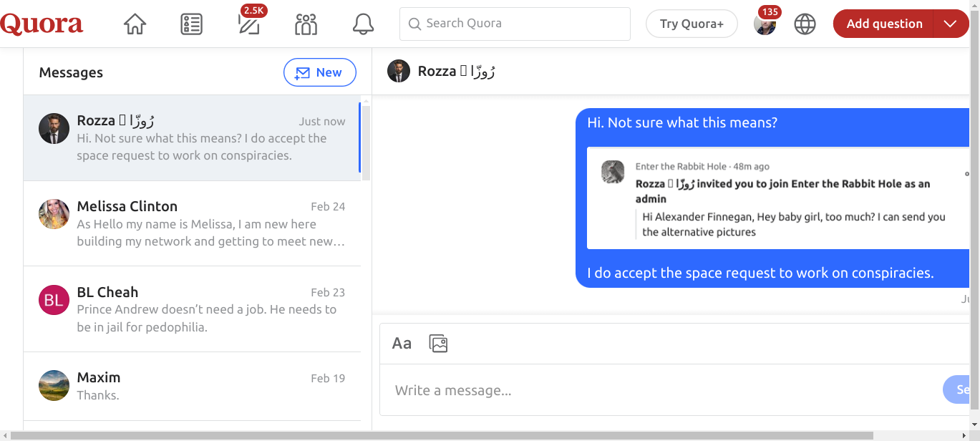The height and width of the screenshot is (441, 980).
Task: Open the BL Cheah conversation
Action: coord(192,309)
